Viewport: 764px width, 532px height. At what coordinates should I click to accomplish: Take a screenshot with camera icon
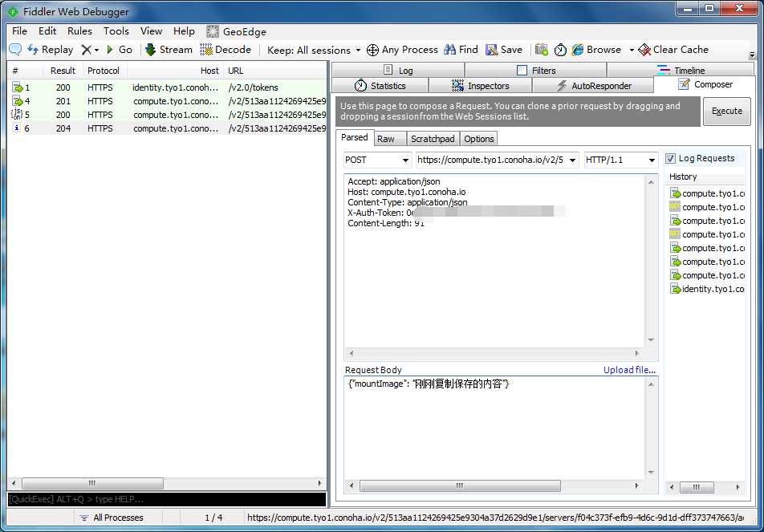542,50
